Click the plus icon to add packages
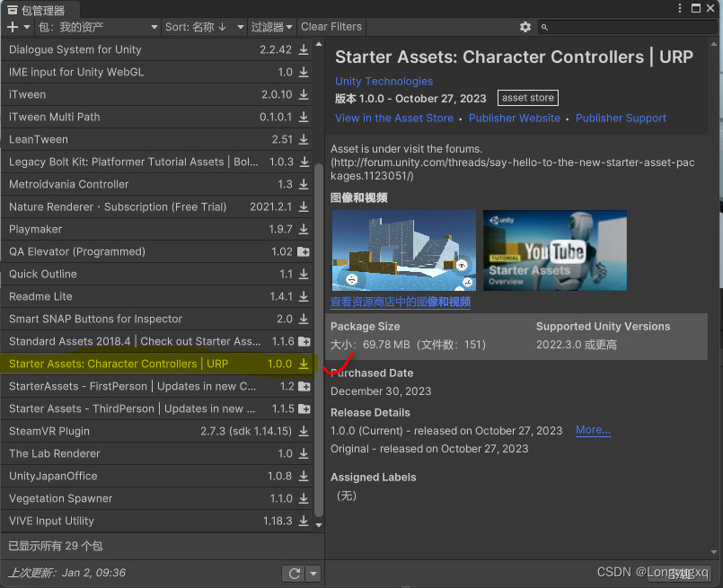Image resolution: width=723 pixels, height=588 pixels. [x=11, y=27]
